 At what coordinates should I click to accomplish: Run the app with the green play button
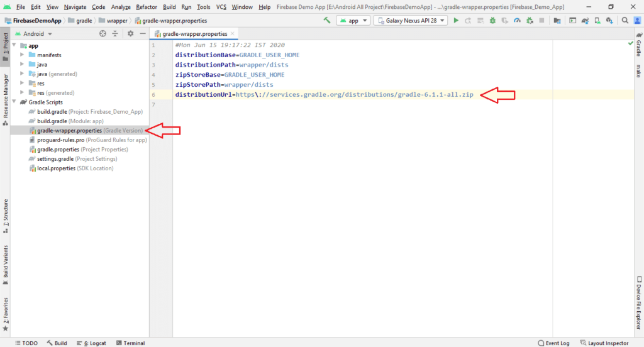(455, 20)
